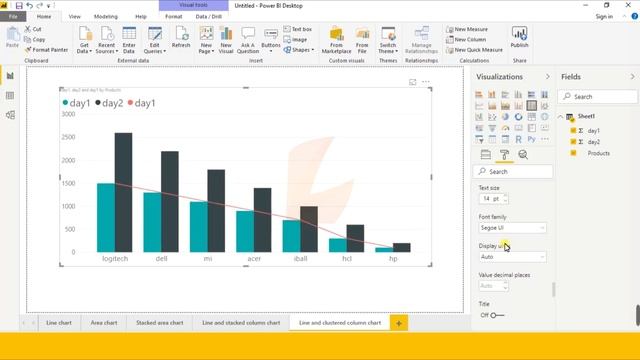The height and width of the screenshot is (360, 640).
Task: Click Text box in Insert group
Action: (298, 29)
